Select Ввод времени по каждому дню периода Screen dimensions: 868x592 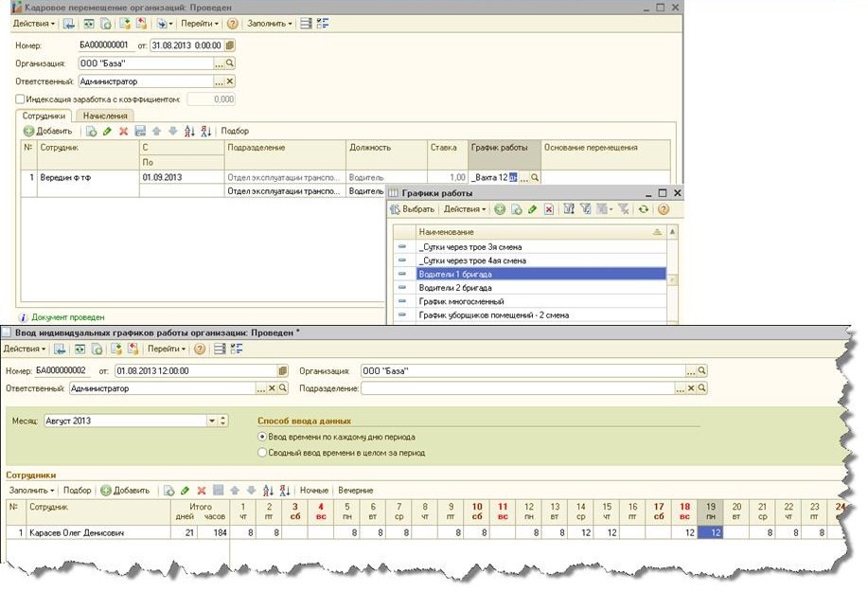[x=262, y=437]
